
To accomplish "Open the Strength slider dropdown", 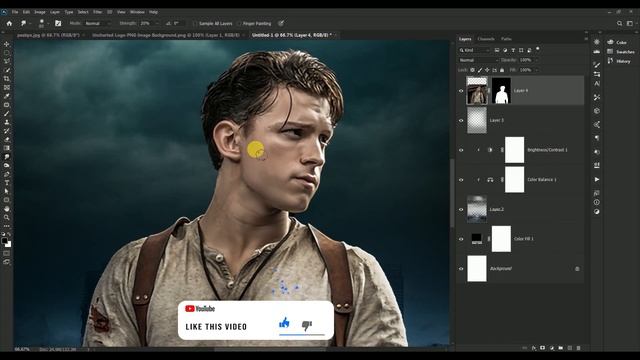I will point(157,23).
